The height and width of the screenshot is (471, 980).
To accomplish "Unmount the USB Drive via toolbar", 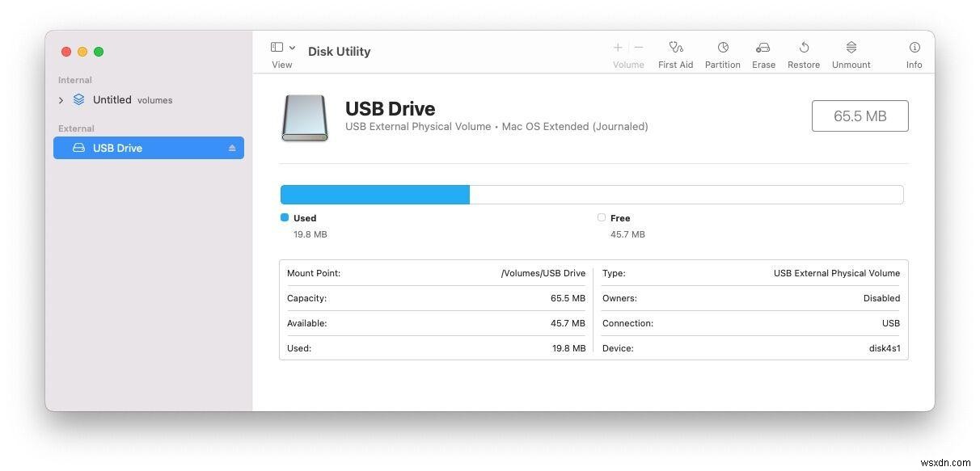I will 851,48.
